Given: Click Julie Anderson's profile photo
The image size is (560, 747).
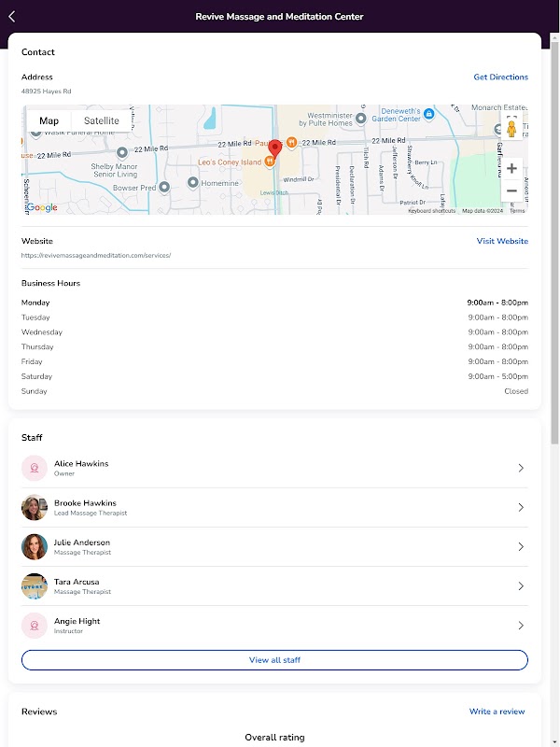Looking at the screenshot, I should [x=35, y=547].
